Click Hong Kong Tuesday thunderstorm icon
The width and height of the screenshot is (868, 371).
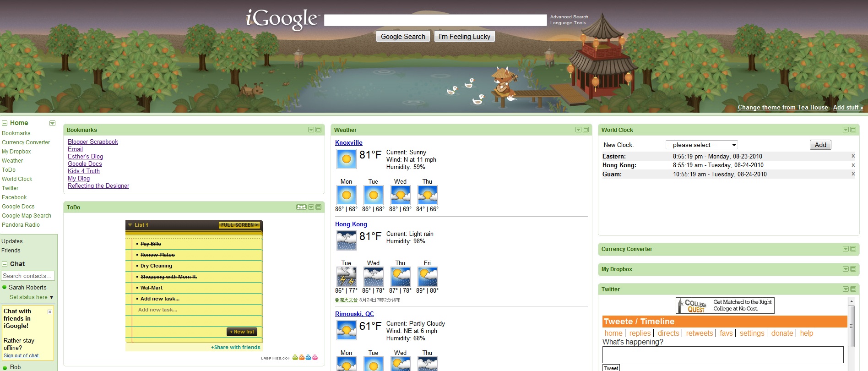pyautogui.click(x=347, y=277)
